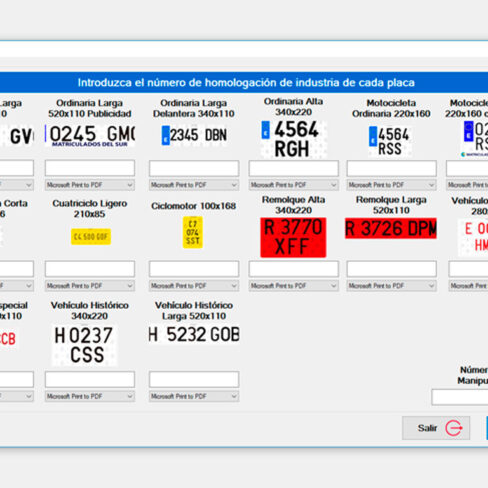This screenshot has height=488, width=488.
Task: Click the homologation field under Vehículo Histórico 340x220
Action: click(90, 380)
